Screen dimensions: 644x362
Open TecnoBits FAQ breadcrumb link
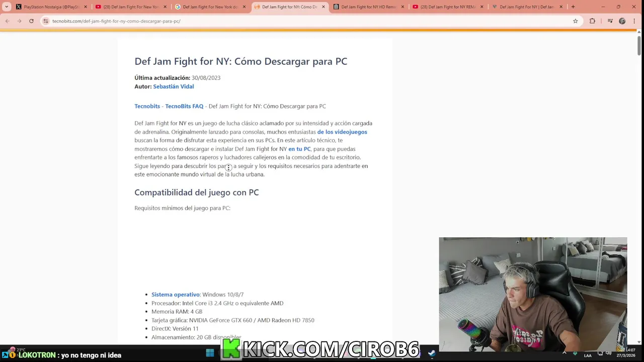click(x=184, y=106)
